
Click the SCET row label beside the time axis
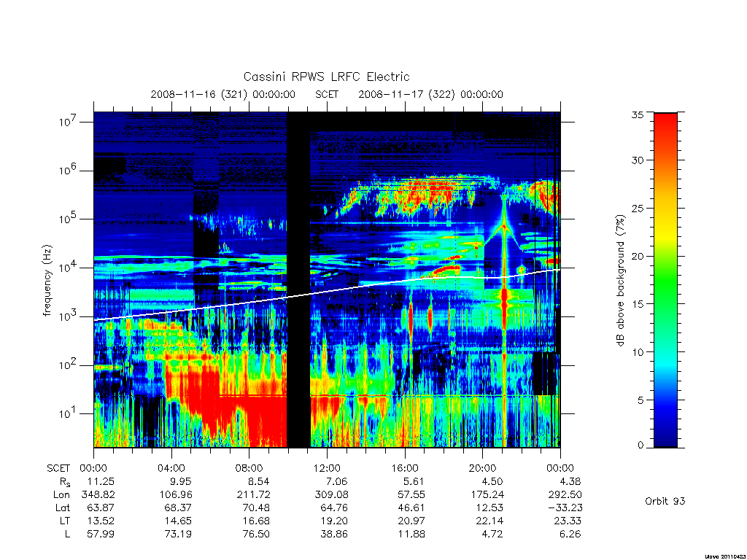(x=58, y=468)
